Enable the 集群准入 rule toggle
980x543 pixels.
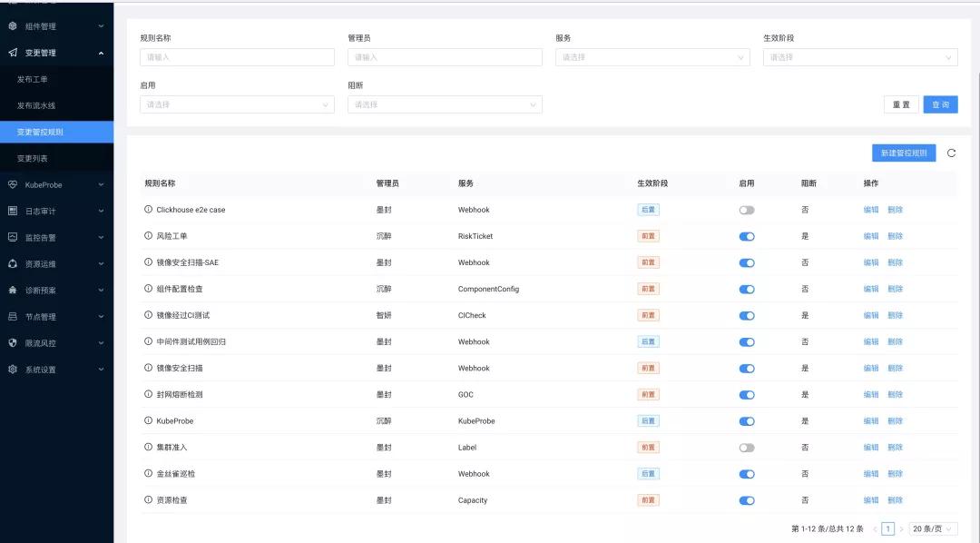pyautogui.click(x=747, y=447)
